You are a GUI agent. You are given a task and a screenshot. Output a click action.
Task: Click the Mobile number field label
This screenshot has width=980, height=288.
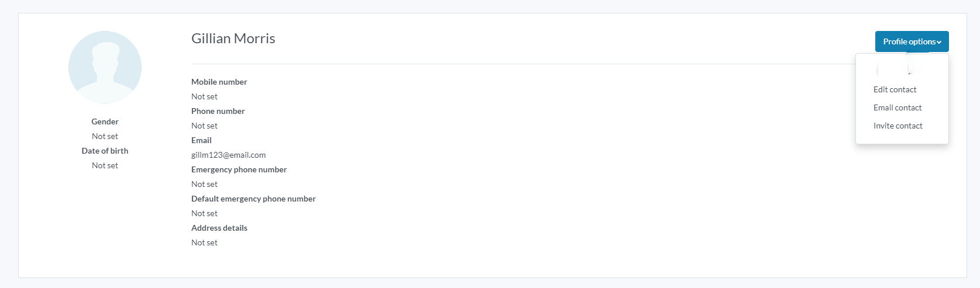219,82
